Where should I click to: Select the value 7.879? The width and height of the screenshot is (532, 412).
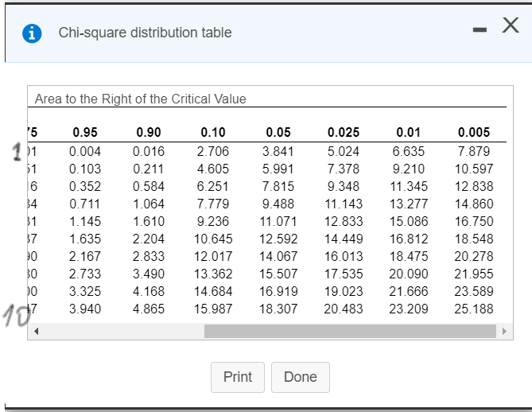(474, 151)
